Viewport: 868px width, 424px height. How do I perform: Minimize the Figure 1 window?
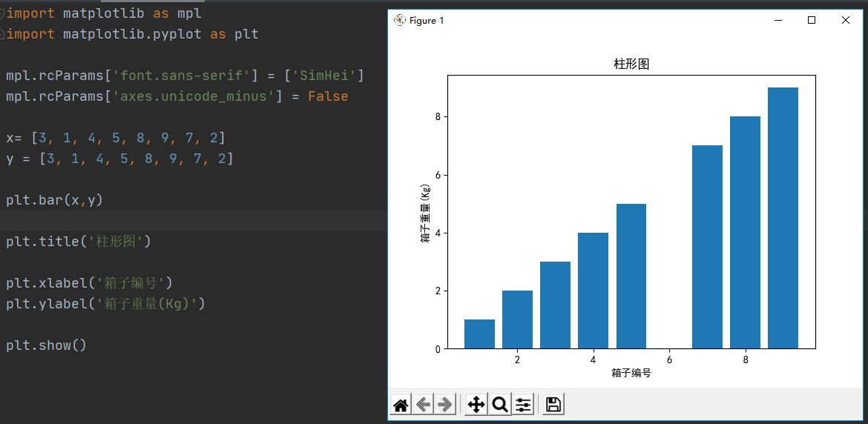point(778,21)
